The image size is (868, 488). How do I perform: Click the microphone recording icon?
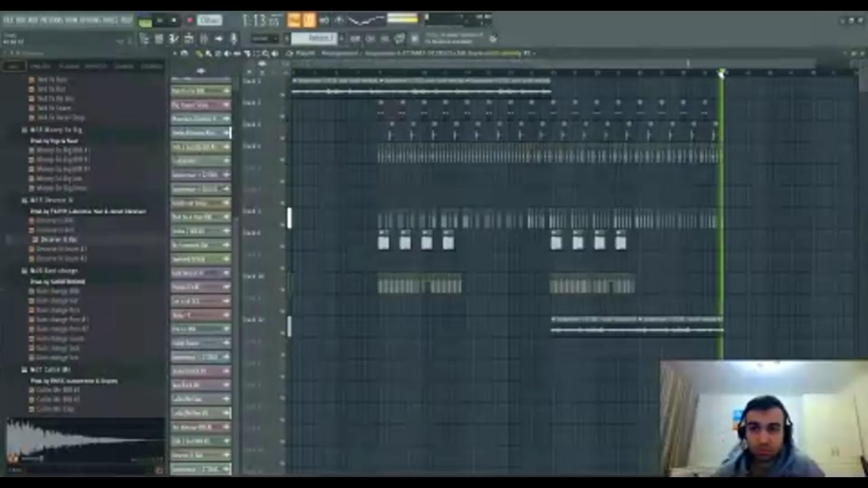coord(234,39)
